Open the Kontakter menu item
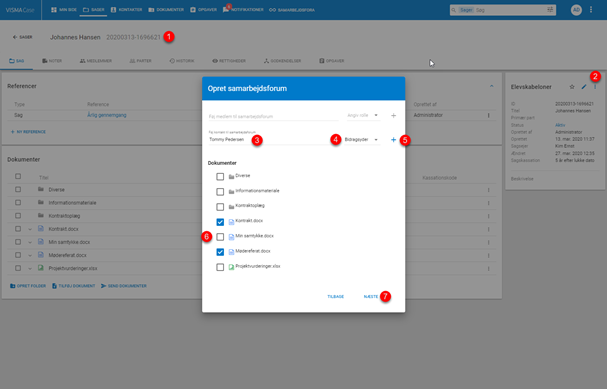Viewport: 607px width, 389px height. coord(127,10)
